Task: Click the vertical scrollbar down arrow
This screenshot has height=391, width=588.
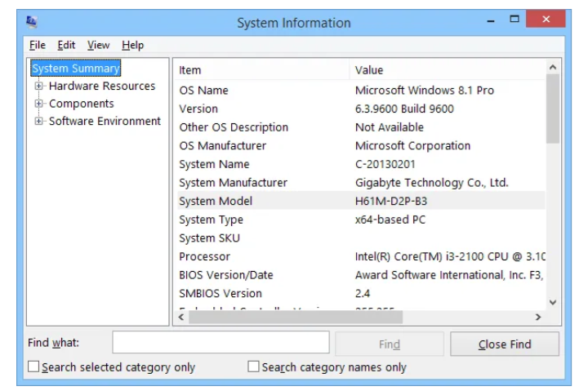Action: pyautogui.click(x=553, y=302)
